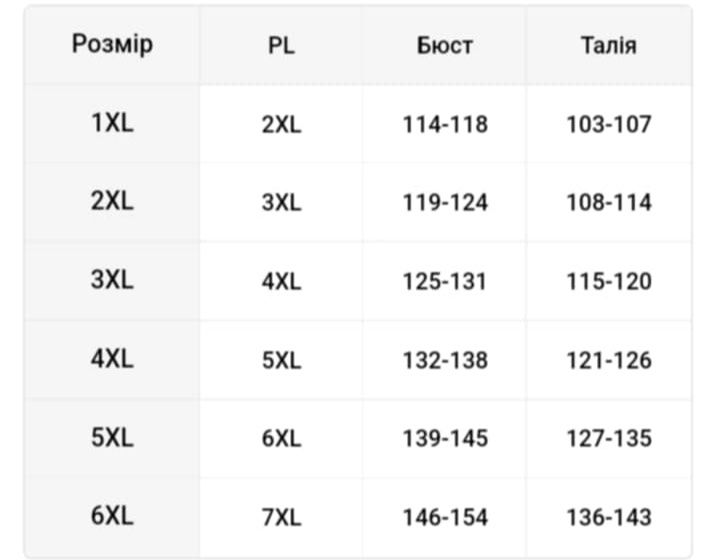Screen dimensions: 720x560
Task: Click the 115-120 waist value
Action: coord(608,282)
